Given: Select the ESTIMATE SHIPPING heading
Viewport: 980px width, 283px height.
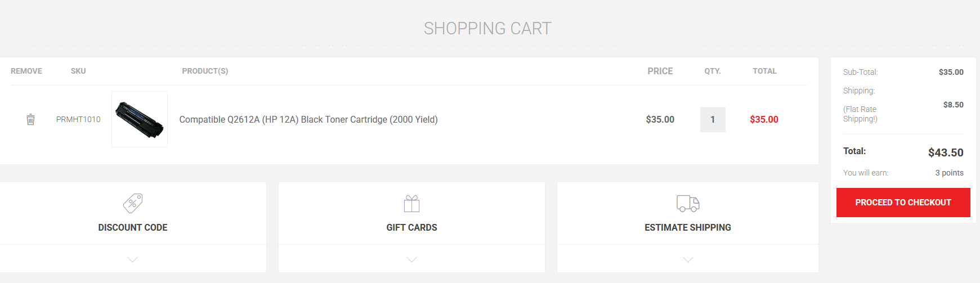Looking at the screenshot, I should click(x=688, y=227).
